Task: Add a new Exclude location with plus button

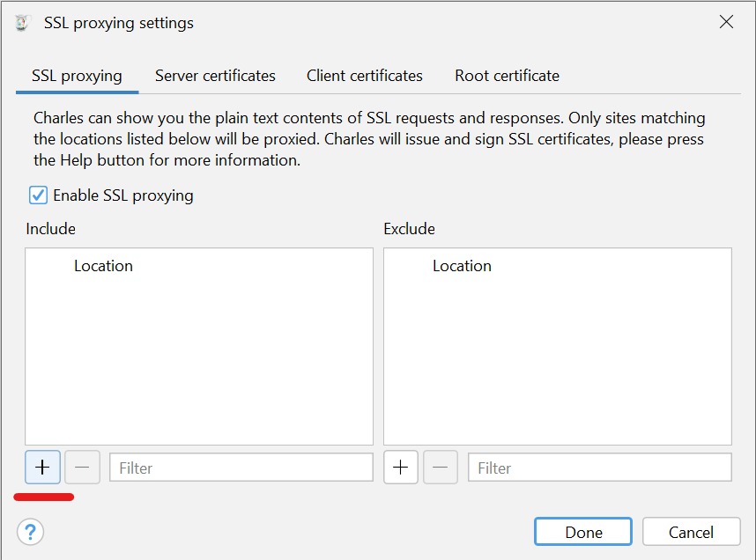Action: [x=401, y=468]
